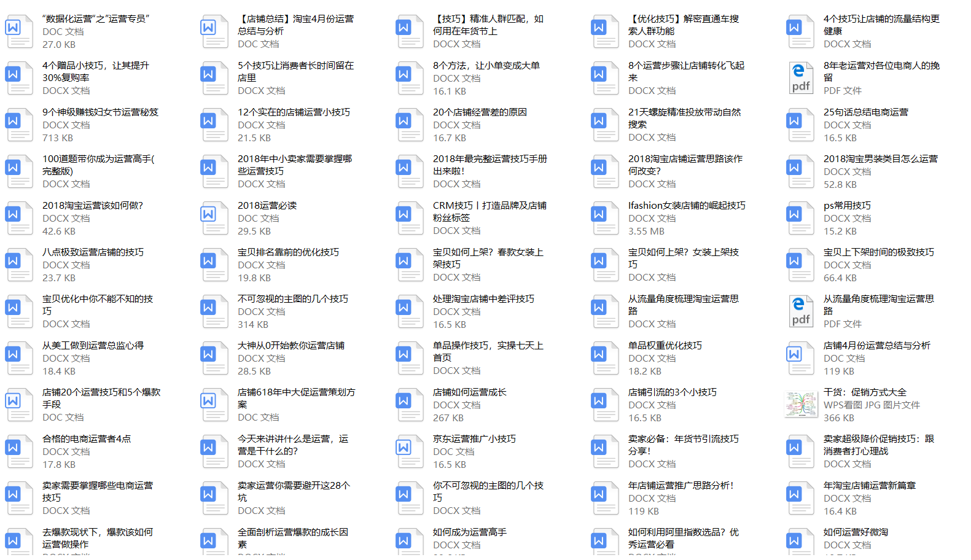
Task: Select file name 2018淘宝店铺运营思路该作何改变?
Action: coord(685,165)
